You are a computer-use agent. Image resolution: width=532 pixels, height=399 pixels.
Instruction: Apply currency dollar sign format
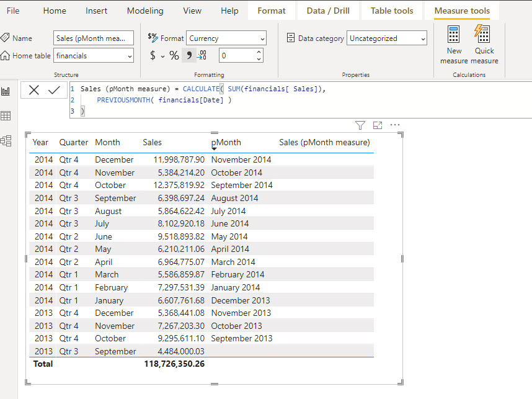click(153, 55)
